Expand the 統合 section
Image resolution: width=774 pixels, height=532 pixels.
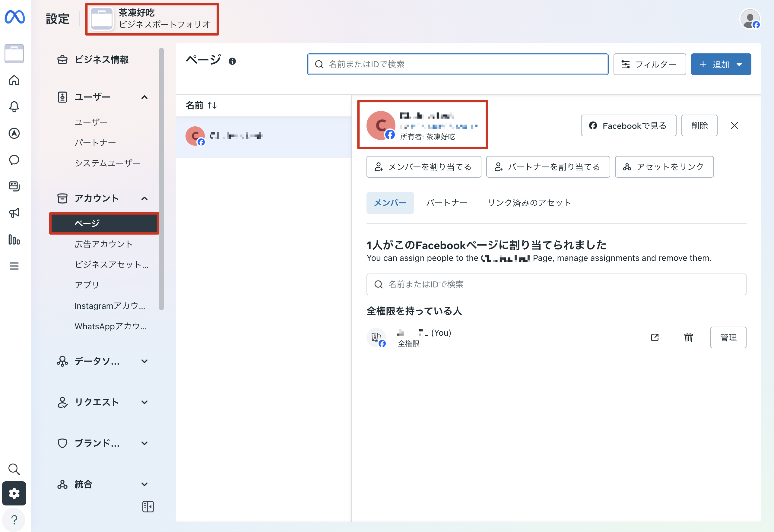(x=144, y=484)
